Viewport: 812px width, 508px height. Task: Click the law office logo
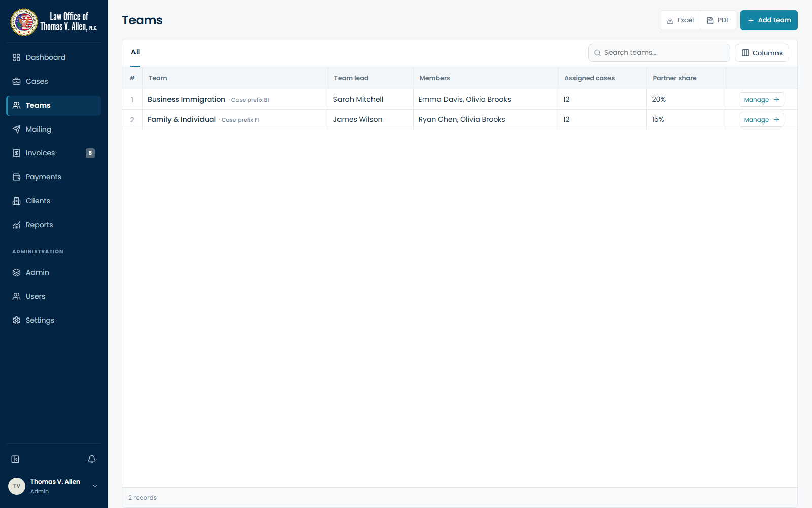(x=53, y=22)
